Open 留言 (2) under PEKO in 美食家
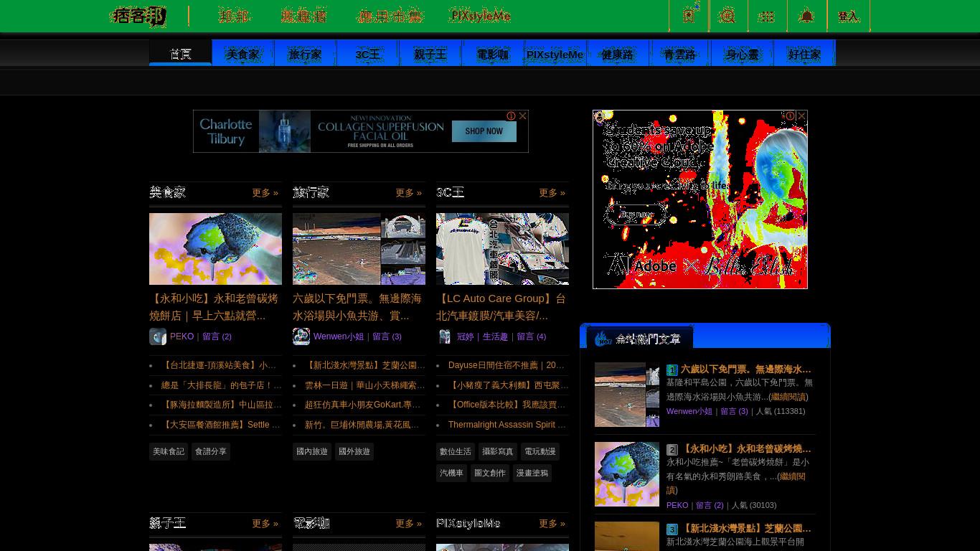This screenshot has height=551, width=980. (x=217, y=336)
